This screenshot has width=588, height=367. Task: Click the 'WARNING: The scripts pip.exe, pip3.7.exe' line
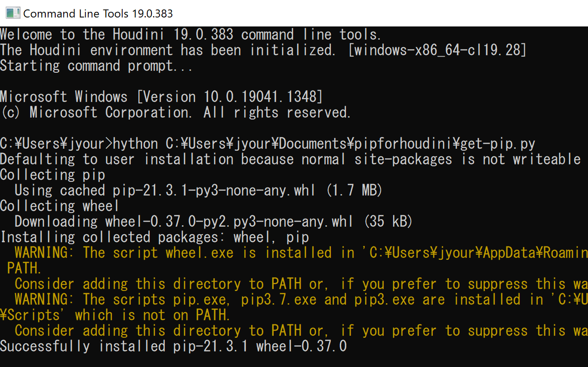coord(301,299)
